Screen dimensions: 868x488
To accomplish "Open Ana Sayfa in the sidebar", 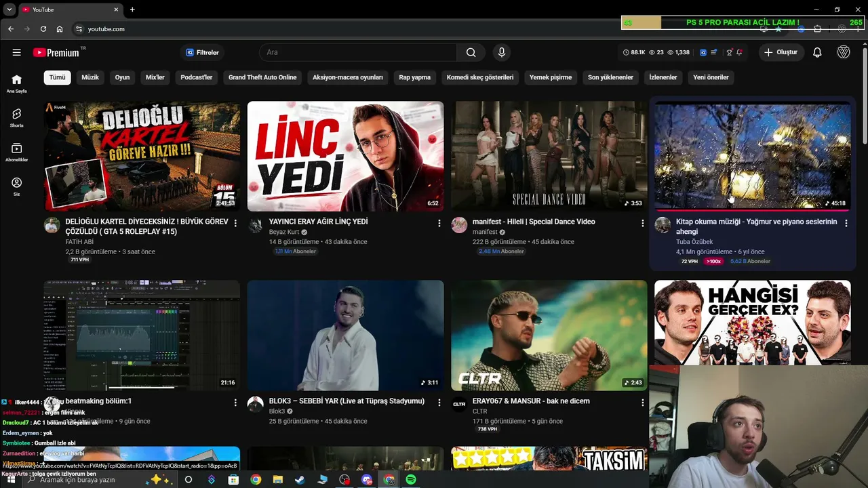I will click(x=16, y=83).
